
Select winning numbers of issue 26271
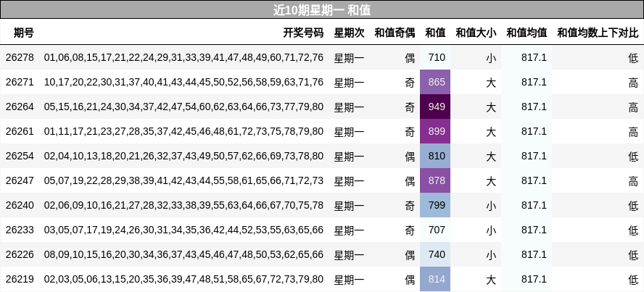(183, 82)
